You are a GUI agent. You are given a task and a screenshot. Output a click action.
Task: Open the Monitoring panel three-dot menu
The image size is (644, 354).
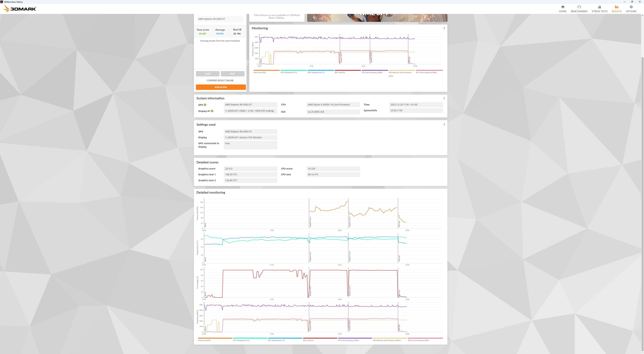(444, 28)
